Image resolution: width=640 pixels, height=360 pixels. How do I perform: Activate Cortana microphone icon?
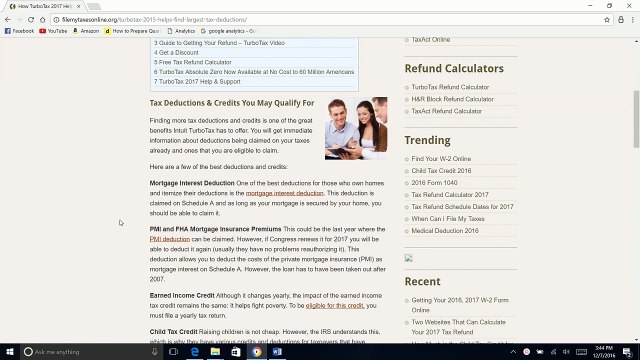click(x=155, y=351)
